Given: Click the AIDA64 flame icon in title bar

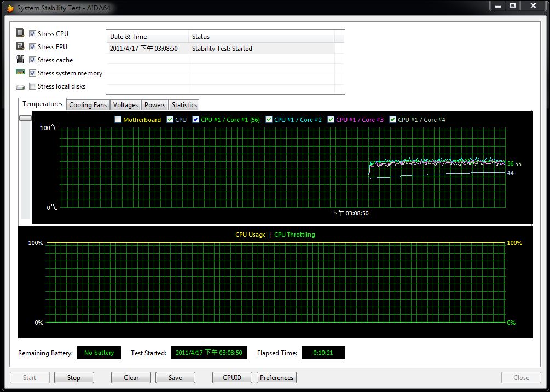Looking at the screenshot, I should click(x=10, y=8).
